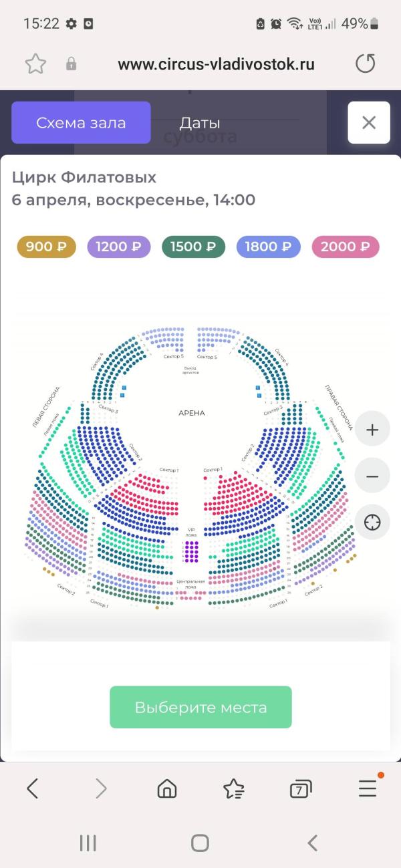Go to browser home page
This screenshot has height=868, width=401.
click(167, 789)
